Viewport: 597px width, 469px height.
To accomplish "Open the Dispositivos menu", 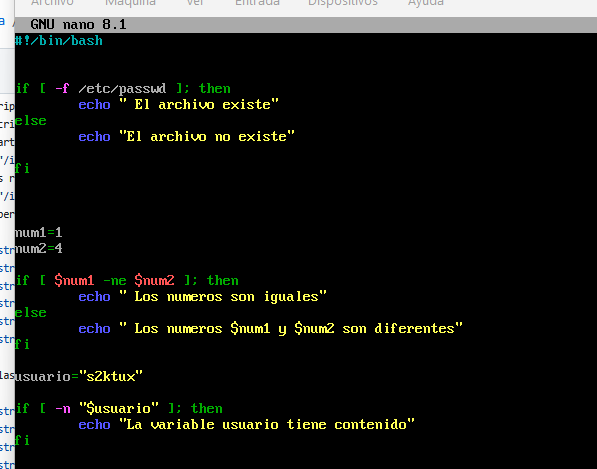I will (x=343, y=2).
